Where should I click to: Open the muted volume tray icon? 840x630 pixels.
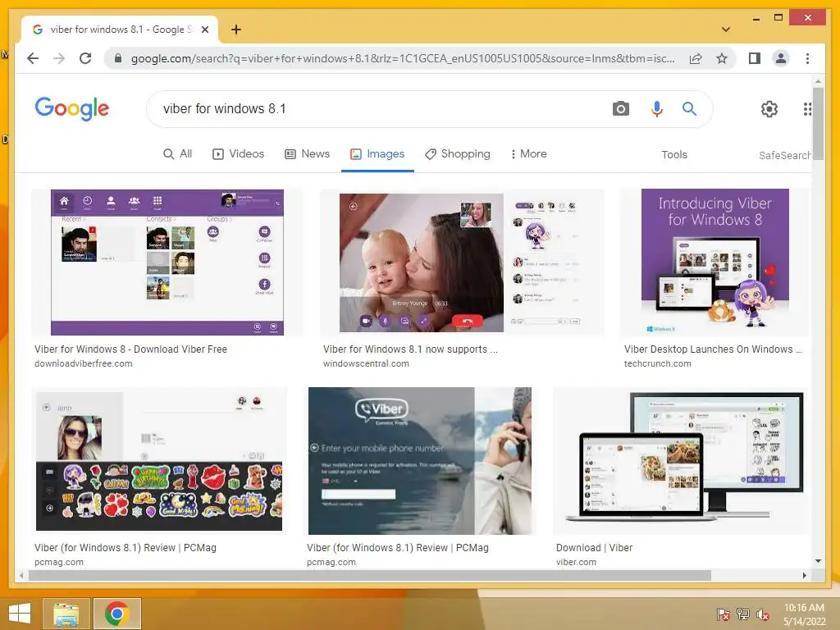(763, 614)
